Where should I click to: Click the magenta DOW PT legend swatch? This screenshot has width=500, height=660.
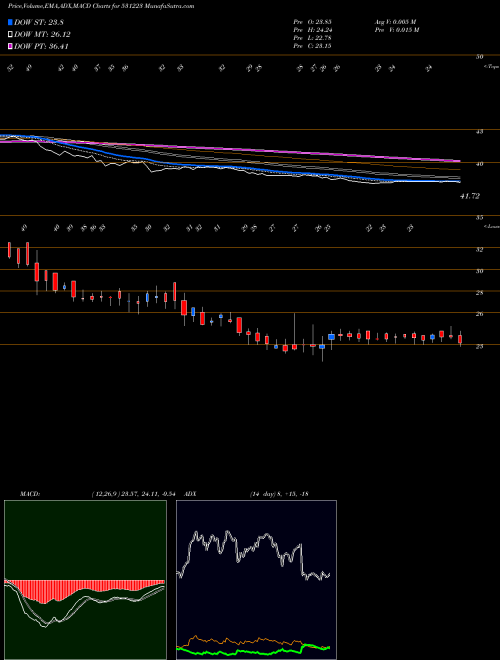click(x=10, y=46)
